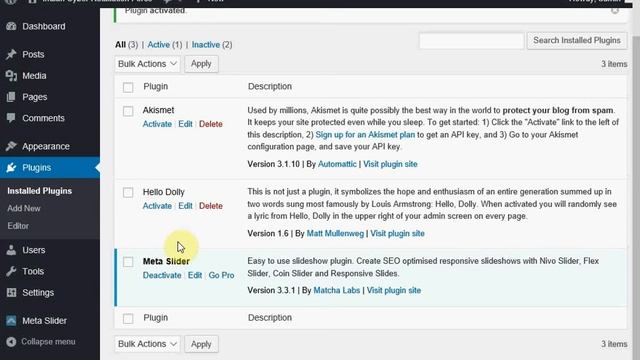Open the Dashboard gauge icon
640x360 pixels.
click(x=11, y=27)
